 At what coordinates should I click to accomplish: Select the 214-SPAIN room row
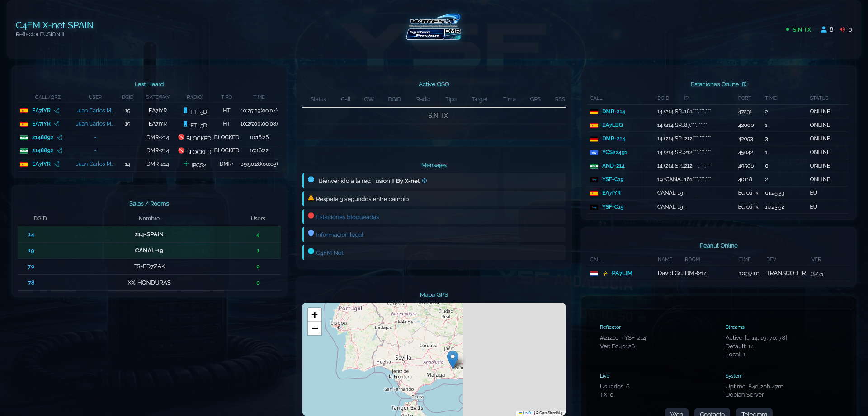(149, 234)
